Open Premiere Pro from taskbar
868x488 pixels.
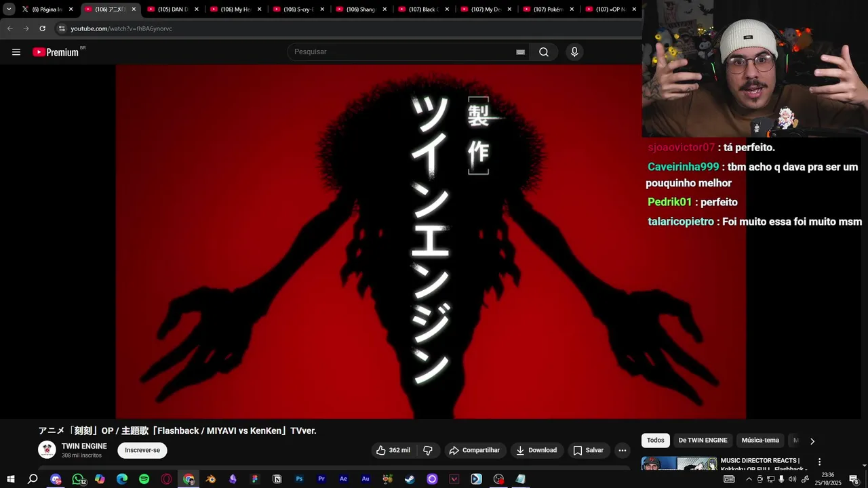(x=321, y=479)
